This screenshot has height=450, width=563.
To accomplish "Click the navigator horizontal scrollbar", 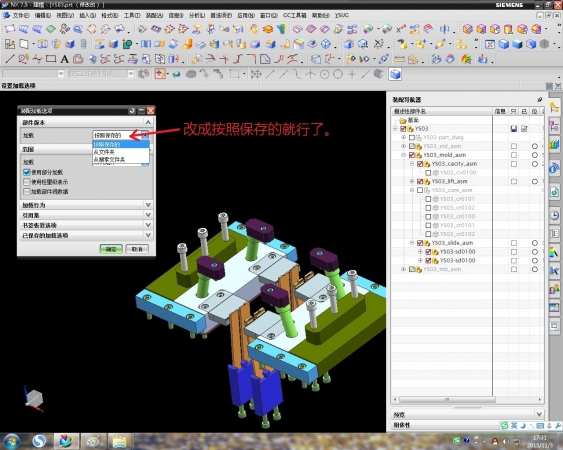I will click(x=447, y=399).
